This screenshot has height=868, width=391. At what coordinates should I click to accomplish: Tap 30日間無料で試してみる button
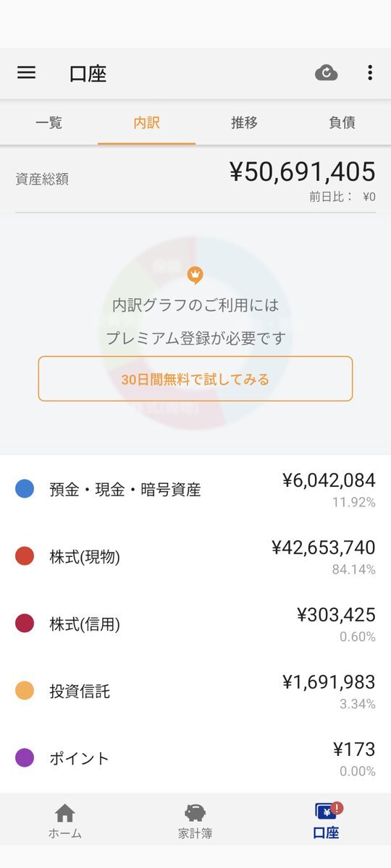(x=195, y=379)
